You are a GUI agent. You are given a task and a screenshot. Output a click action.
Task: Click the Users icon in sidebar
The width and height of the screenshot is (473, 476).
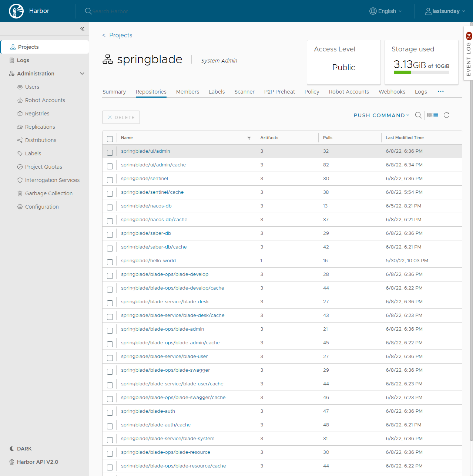[x=20, y=87]
